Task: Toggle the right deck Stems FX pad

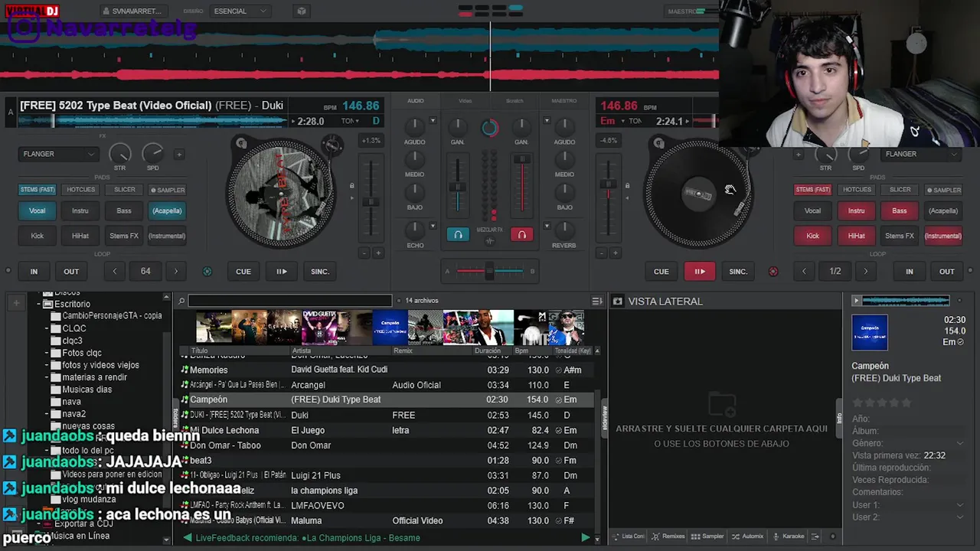Action: (900, 236)
